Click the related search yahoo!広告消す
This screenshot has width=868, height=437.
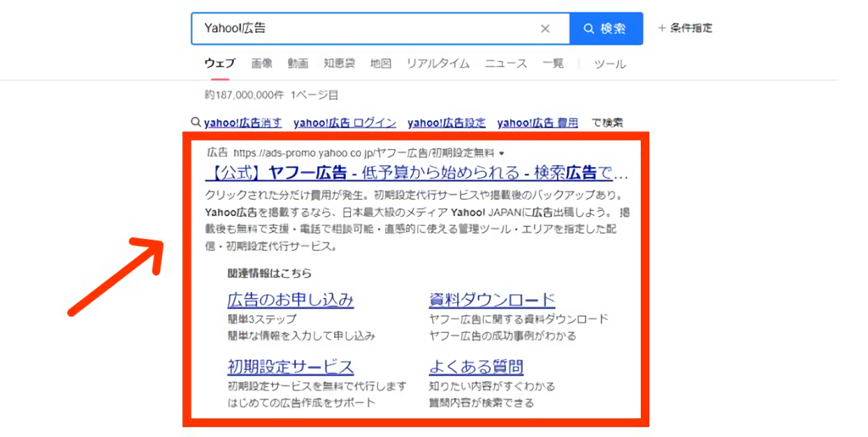click(243, 123)
